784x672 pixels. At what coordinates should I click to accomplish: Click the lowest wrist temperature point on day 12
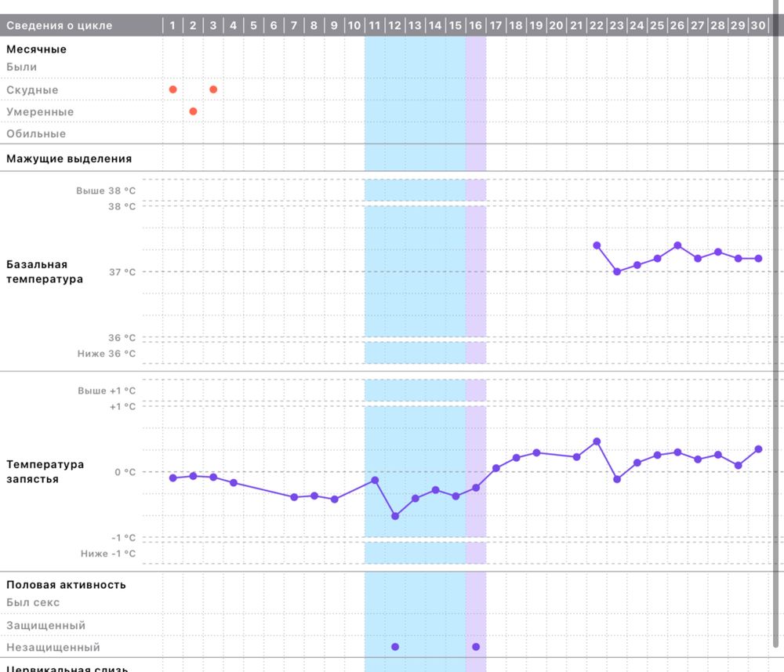pos(395,516)
